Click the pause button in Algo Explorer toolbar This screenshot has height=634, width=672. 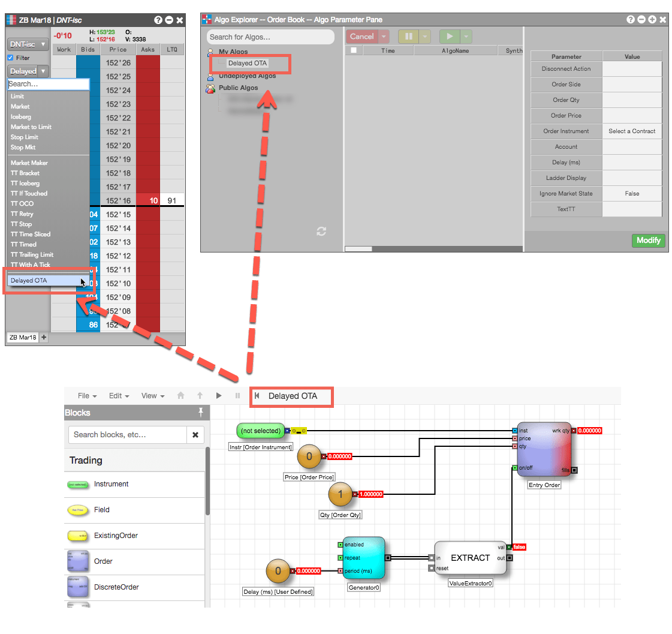pyautogui.click(x=408, y=37)
